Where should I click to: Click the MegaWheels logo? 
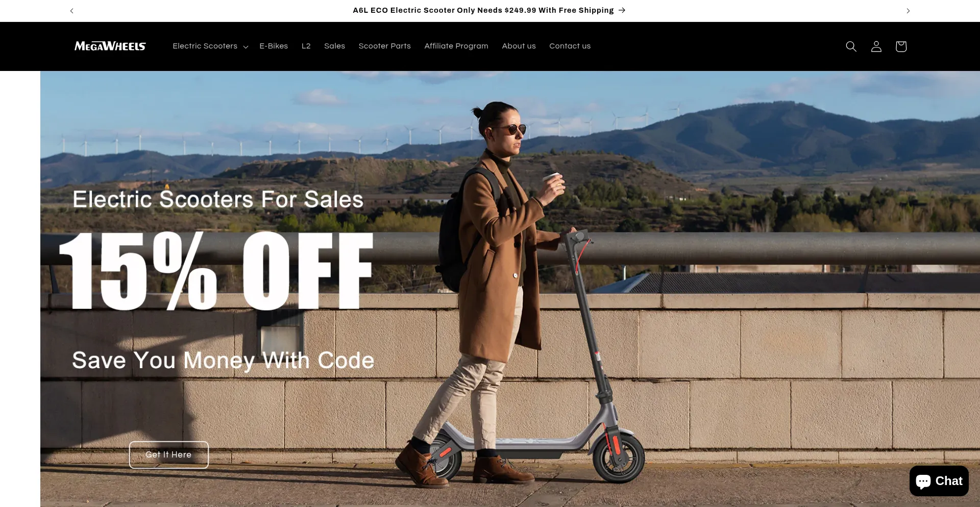pyautogui.click(x=110, y=46)
